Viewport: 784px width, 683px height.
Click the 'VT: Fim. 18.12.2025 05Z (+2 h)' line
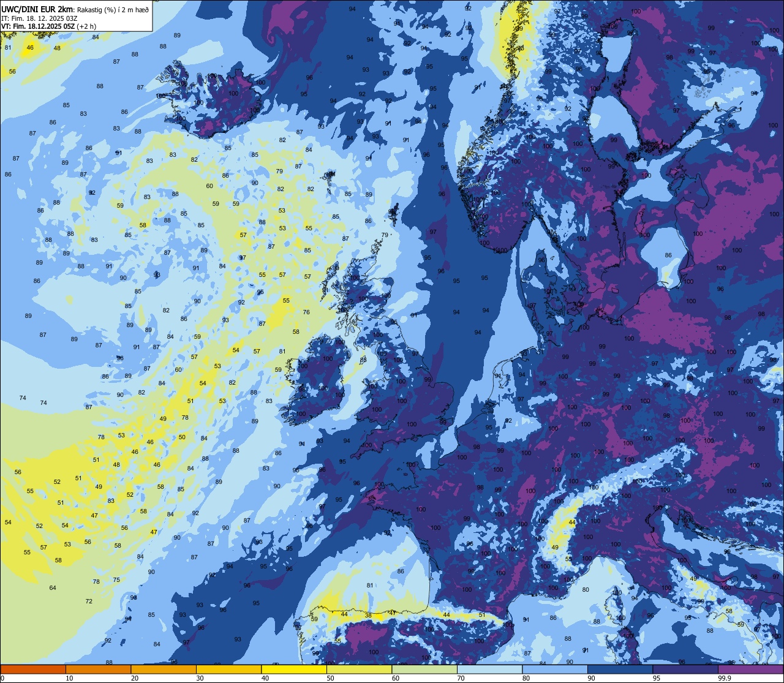[48, 26]
